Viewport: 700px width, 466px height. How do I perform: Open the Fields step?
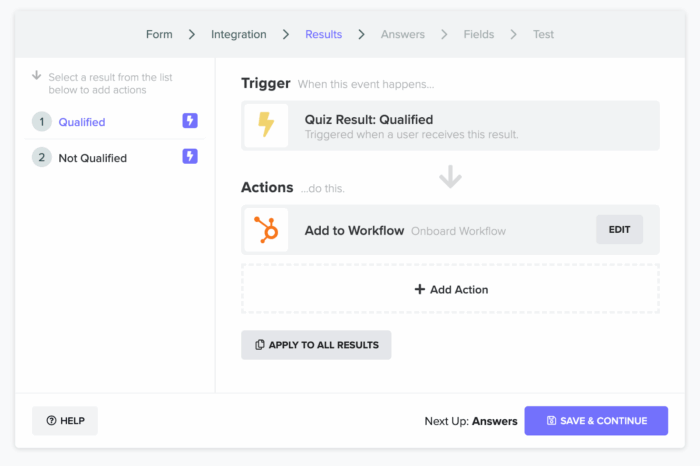pos(478,34)
